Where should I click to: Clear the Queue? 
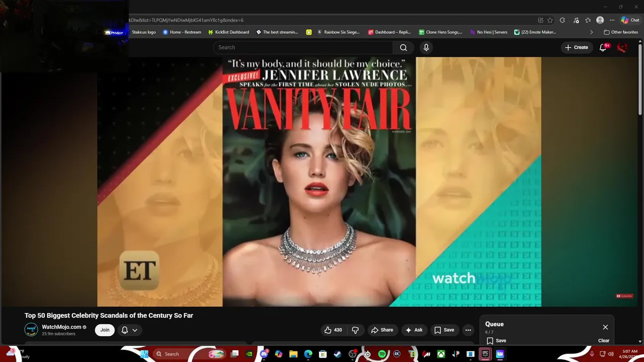[604, 340]
